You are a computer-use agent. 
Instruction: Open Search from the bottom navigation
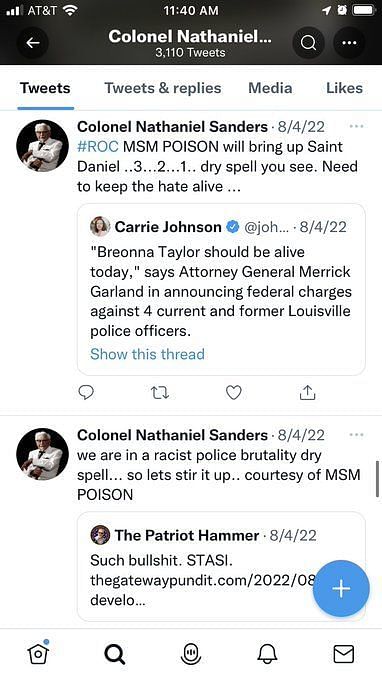115,653
